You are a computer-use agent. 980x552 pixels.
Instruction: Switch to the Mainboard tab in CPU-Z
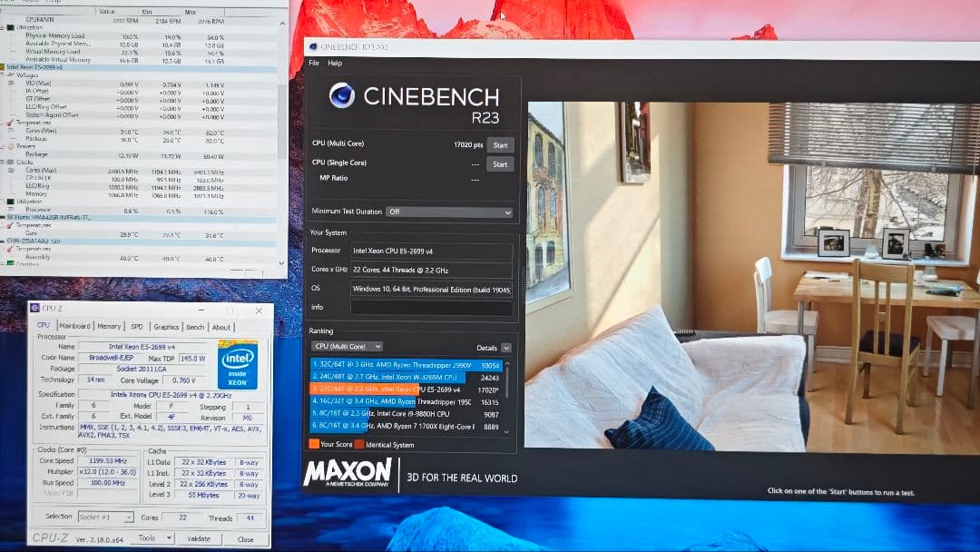74,327
